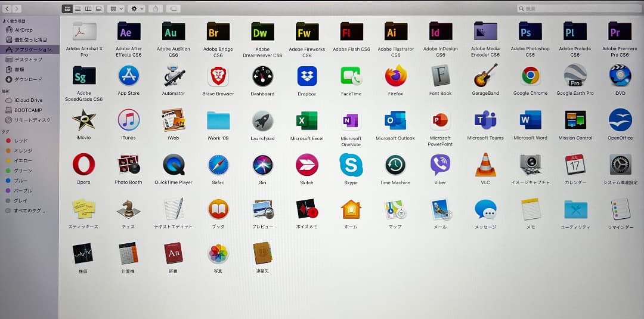
Task: Select the Microsoft Word icon
Action: tap(530, 120)
